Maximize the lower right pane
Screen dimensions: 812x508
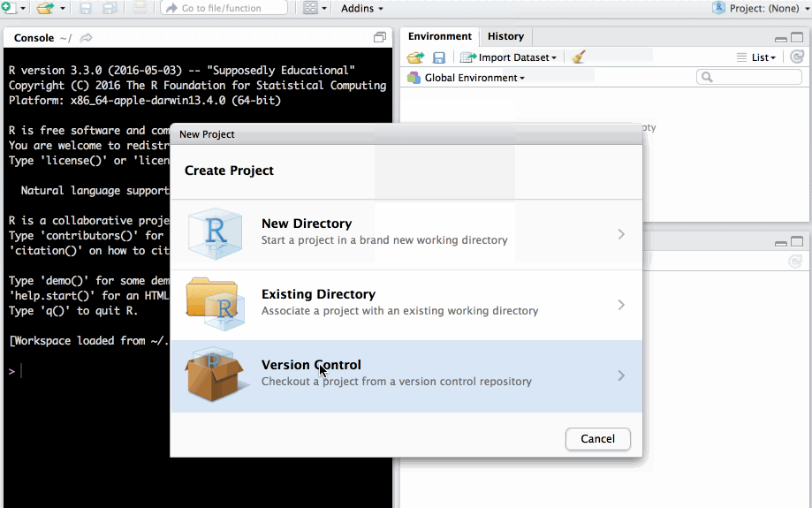click(x=797, y=241)
